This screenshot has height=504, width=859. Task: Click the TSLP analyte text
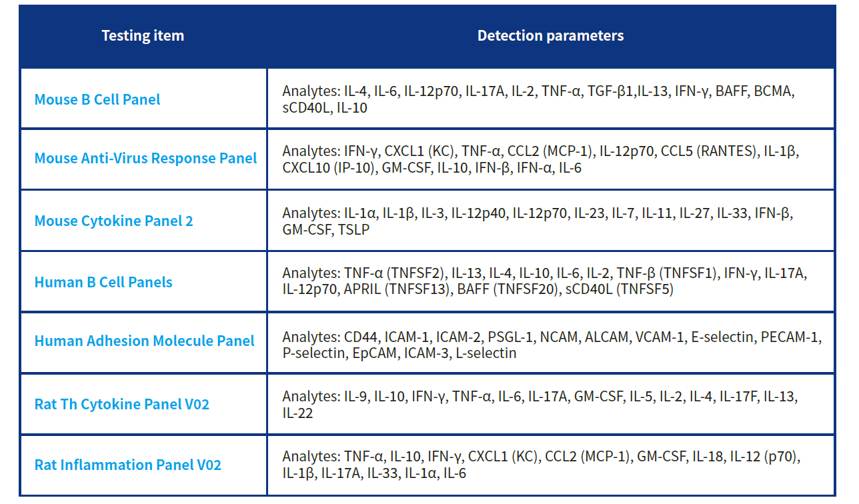coord(354,229)
